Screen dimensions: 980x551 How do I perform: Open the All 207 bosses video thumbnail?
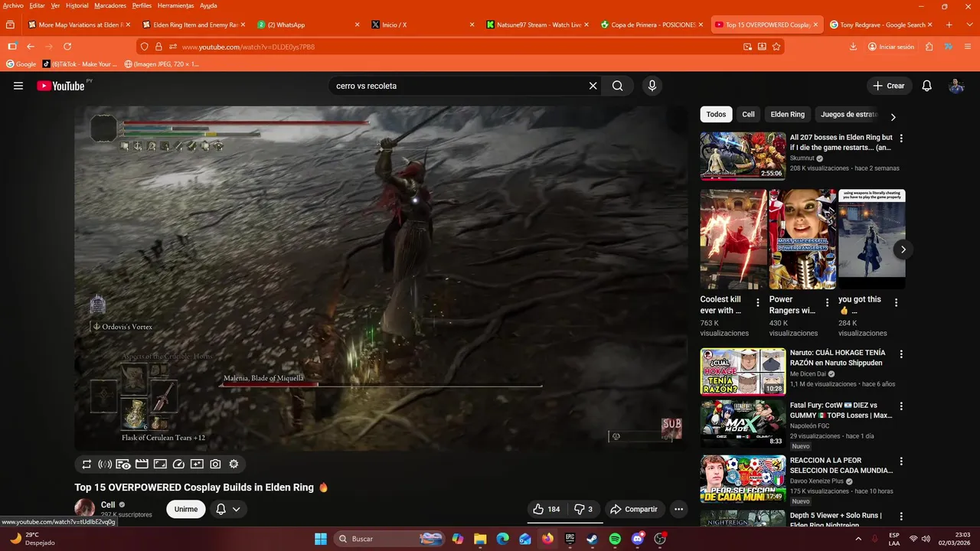[x=743, y=156]
